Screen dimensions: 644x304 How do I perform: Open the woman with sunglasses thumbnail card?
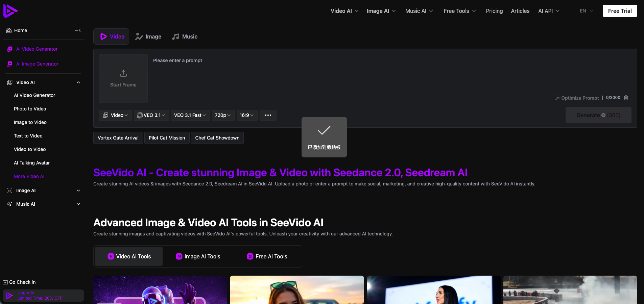[x=297, y=290]
